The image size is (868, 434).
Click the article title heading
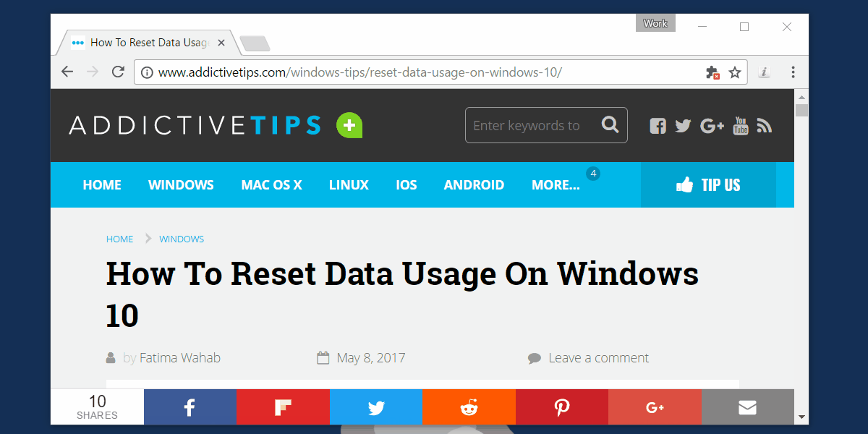[x=402, y=294]
